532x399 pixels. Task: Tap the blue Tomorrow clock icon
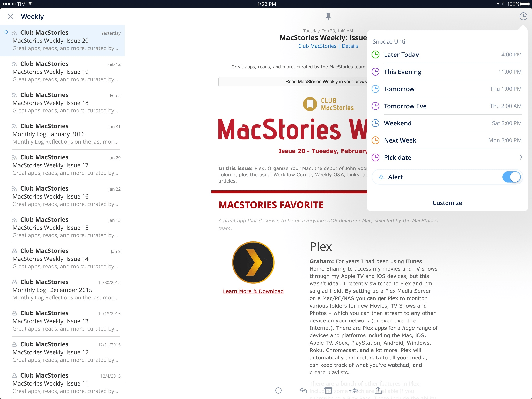[375, 89]
